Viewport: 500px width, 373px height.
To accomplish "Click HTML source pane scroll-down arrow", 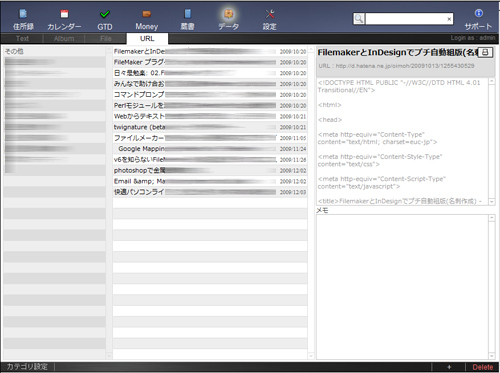I will tap(491, 202).
